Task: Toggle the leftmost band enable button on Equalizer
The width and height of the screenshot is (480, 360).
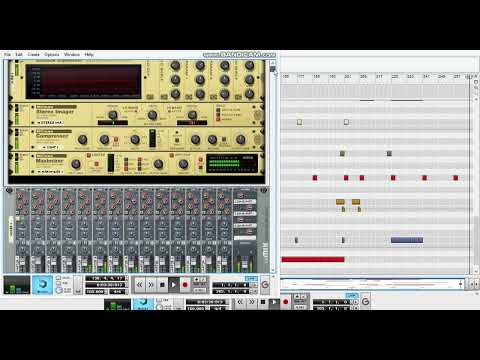Action: coord(150,97)
